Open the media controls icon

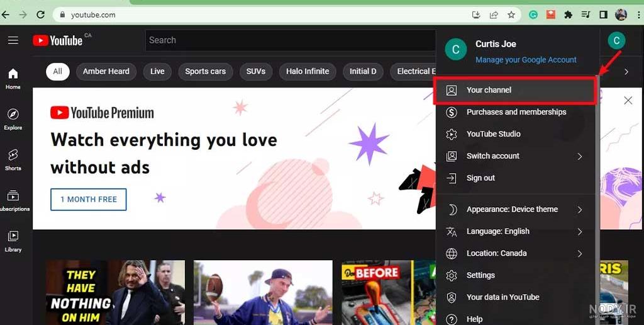tap(586, 15)
